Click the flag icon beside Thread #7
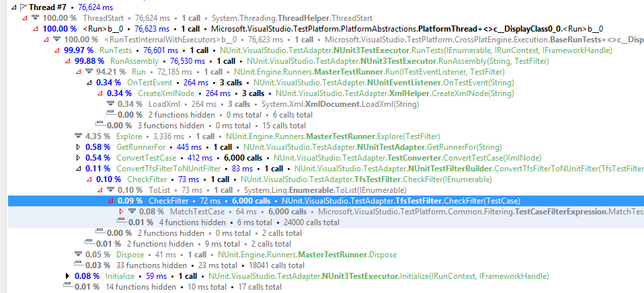Viewport: 644px width, 293px height. coord(24,7)
